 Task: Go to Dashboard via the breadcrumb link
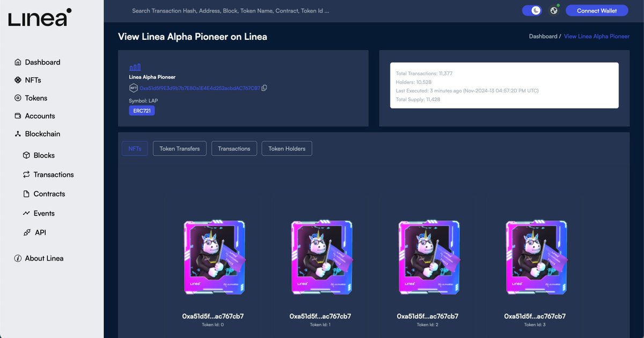[x=543, y=37]
